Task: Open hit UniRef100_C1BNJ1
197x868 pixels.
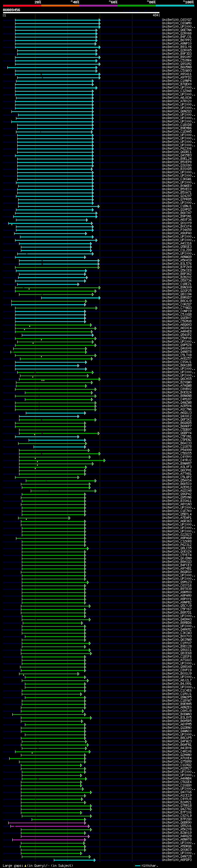Action: tap(177, 206)
